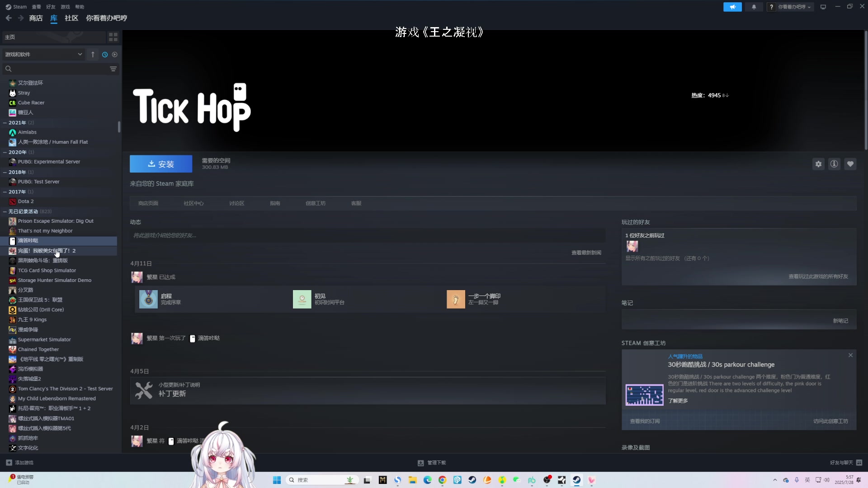Select Dota 2 in the game list

59,202
